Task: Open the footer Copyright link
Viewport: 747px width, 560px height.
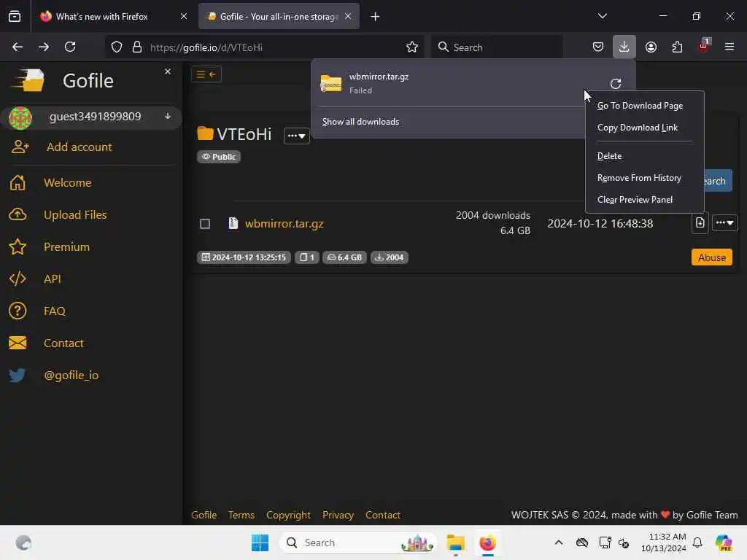Action: pyautogui.click(x=288, y=515)
